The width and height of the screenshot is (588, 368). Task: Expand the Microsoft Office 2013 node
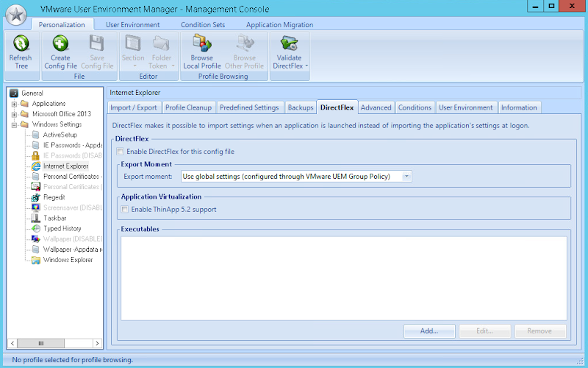tap(14, 114)
